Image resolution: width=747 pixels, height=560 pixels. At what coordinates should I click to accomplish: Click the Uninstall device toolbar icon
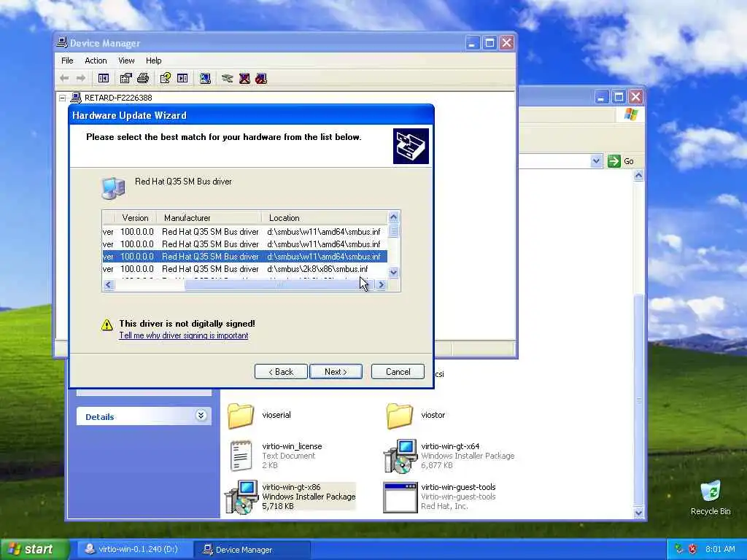[244, 78]
